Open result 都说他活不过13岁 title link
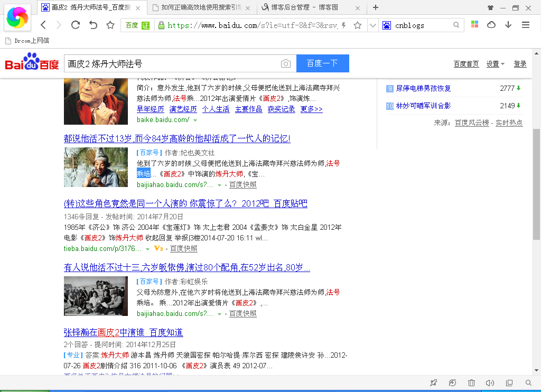 (x=177, y=138)
